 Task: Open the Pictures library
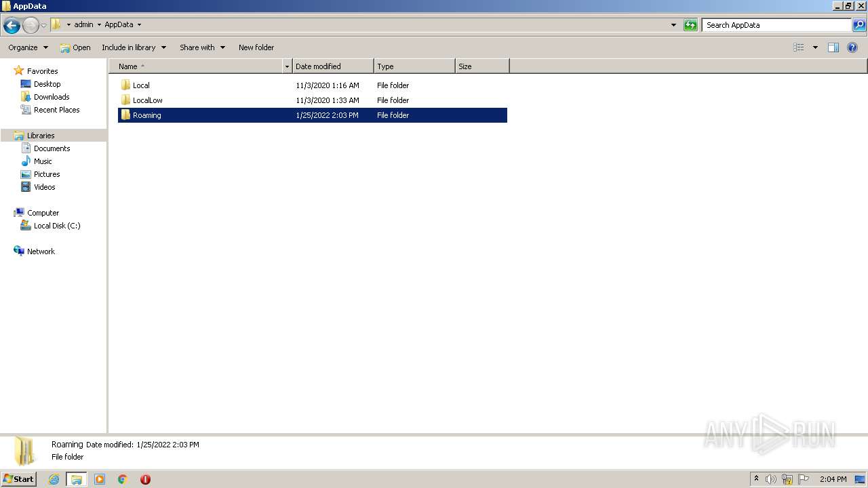coord(47,174)
